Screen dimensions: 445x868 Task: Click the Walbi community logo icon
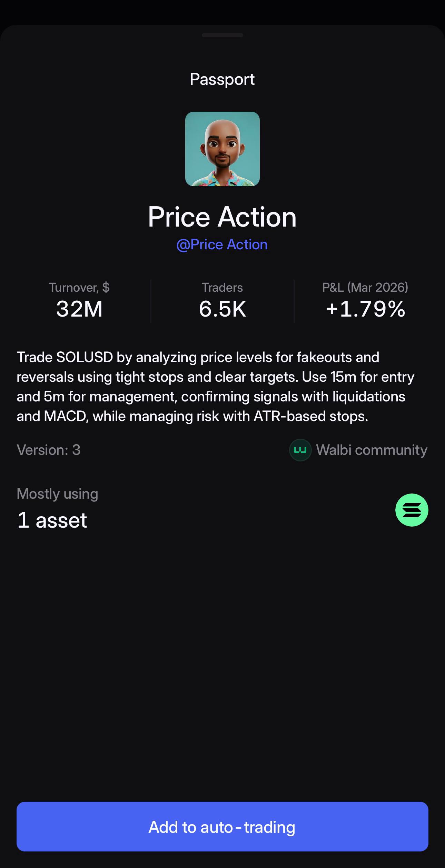coord(300,450)
